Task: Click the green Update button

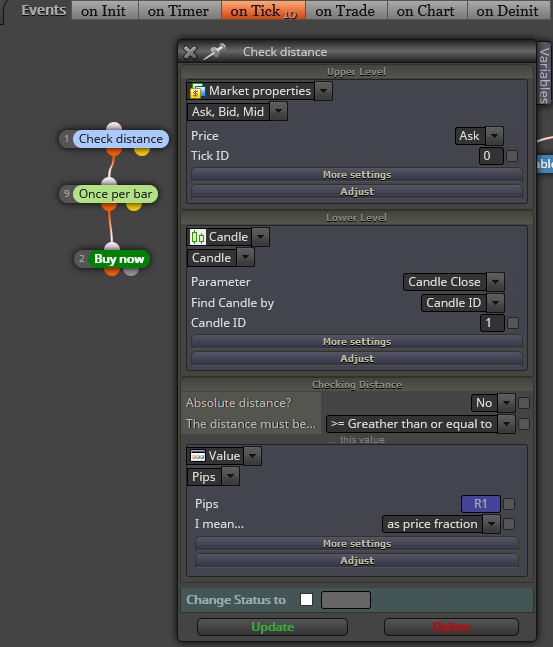Action: pos(272,627)
